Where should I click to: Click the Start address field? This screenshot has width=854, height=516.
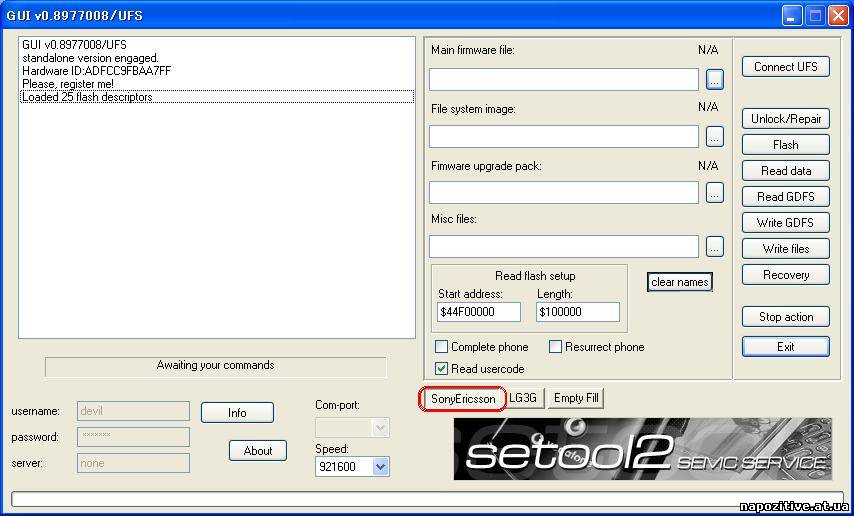click(x=479, y=312)
